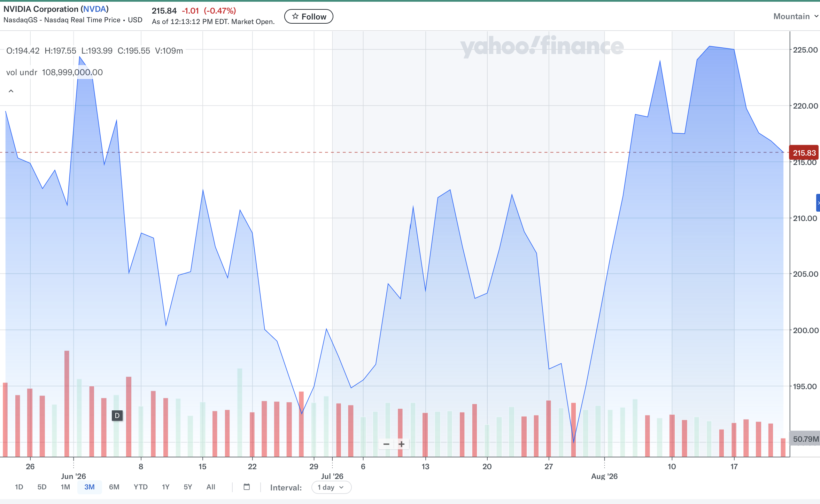This screenshot has height=504, width=820.
Task: Click the 108,999,000.00 volume figure
Action: [x=72, y=72]
